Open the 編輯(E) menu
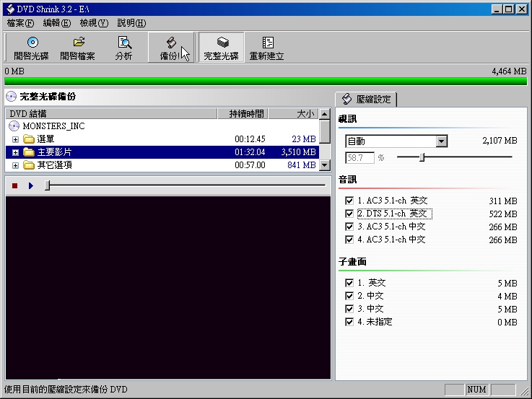This screenshot has width=532, height=399. [57, 23]
